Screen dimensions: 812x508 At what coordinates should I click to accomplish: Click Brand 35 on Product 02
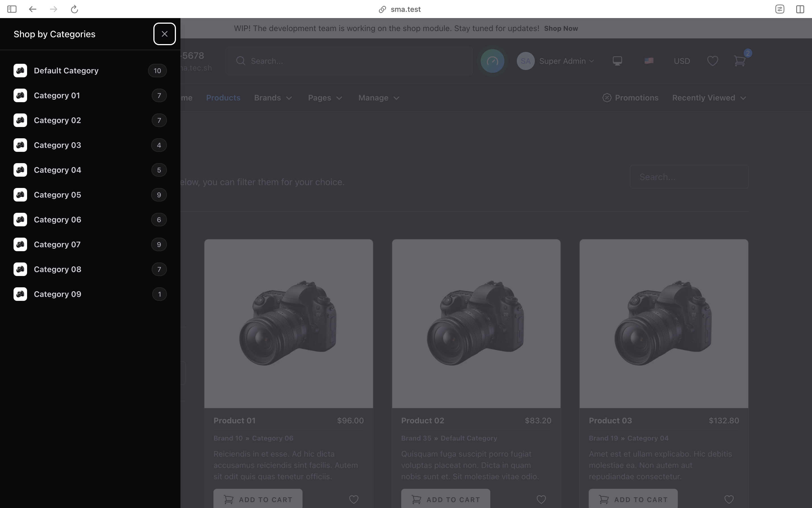[416, 438]
